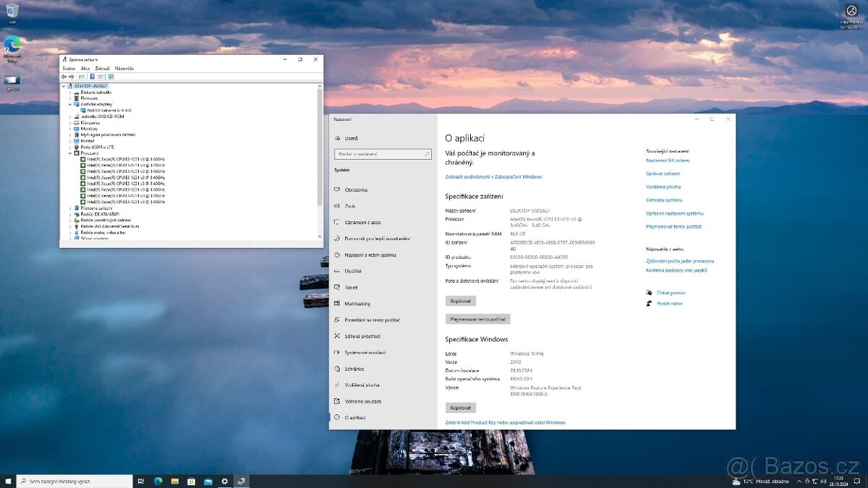Select Multitasking in Settings sidebar
Viewport: 868px width, 488px height.
[357, 303]
